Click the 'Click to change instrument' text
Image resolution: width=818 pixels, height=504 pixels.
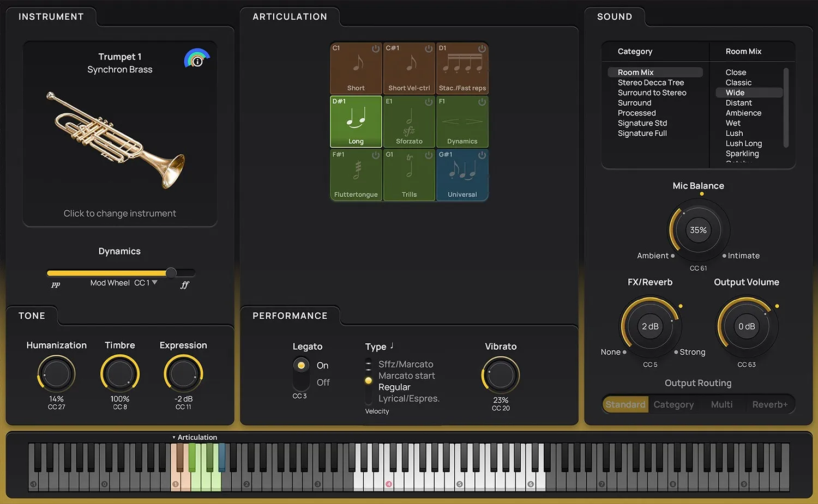click(x=120, y=214)
